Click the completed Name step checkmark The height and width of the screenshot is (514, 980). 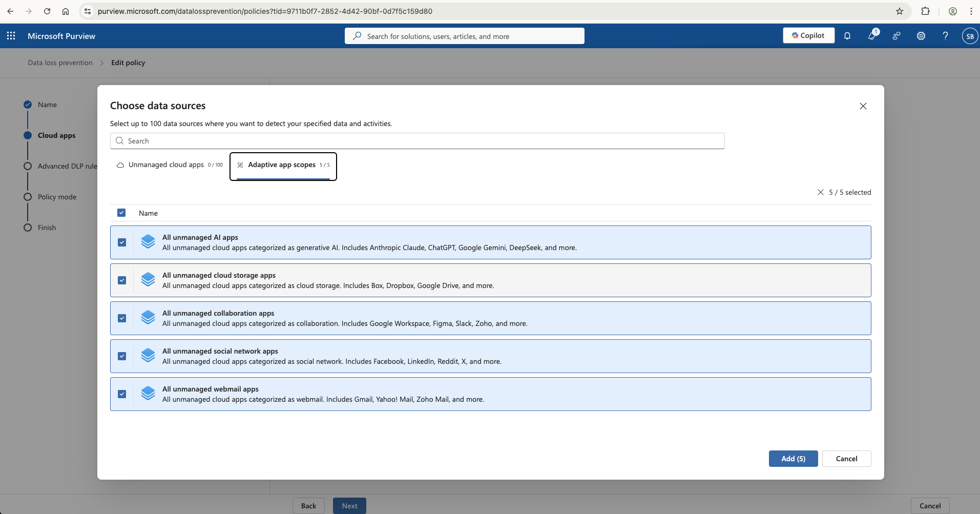(28, 105)
